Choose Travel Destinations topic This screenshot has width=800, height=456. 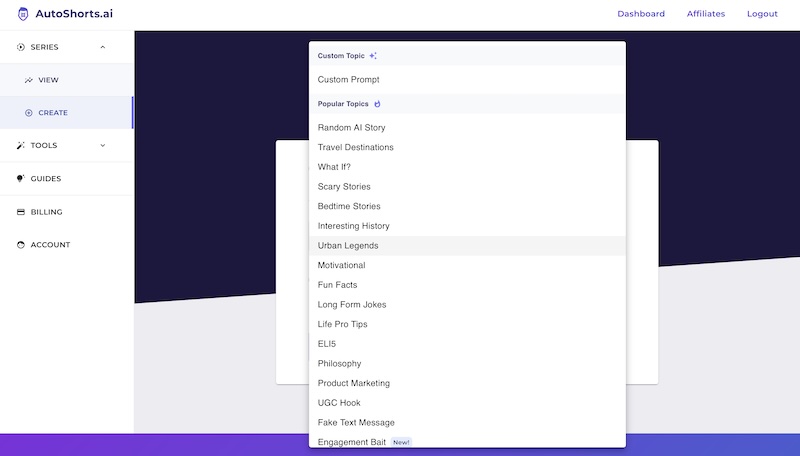[467, 147]
